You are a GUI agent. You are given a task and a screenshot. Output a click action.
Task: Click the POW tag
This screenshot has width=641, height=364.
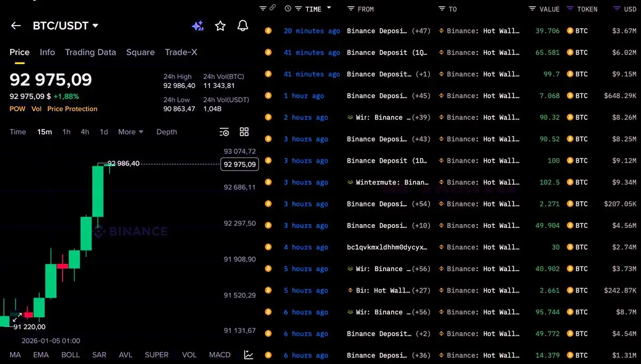click(x=17, y=109)
